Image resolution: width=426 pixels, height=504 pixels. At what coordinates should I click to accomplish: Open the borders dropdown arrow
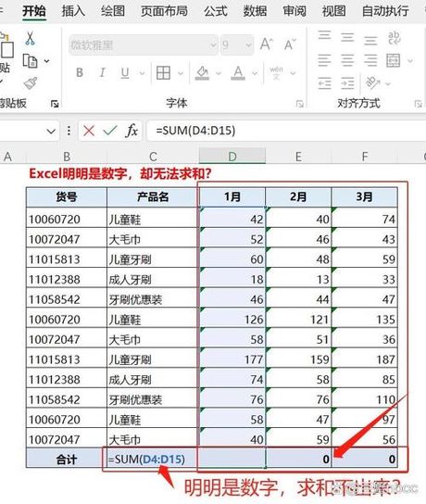click(x=181, y=73)
